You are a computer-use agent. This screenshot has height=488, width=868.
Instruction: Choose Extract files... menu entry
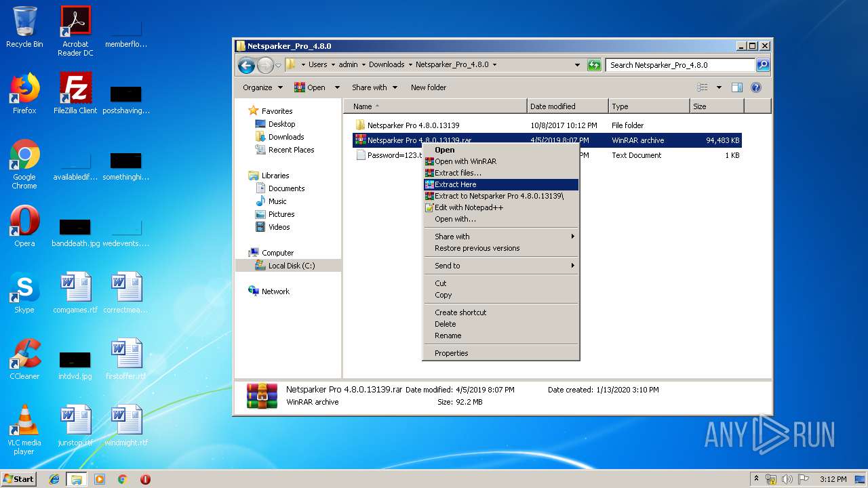500,173
